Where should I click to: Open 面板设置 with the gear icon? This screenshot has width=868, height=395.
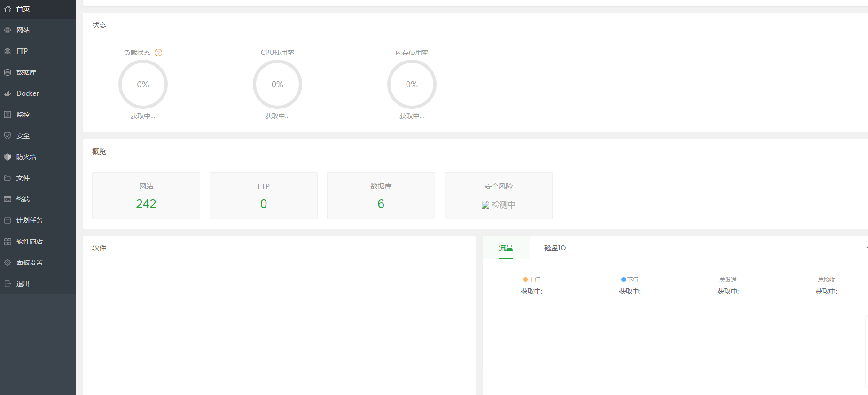(x=8, y=263)
